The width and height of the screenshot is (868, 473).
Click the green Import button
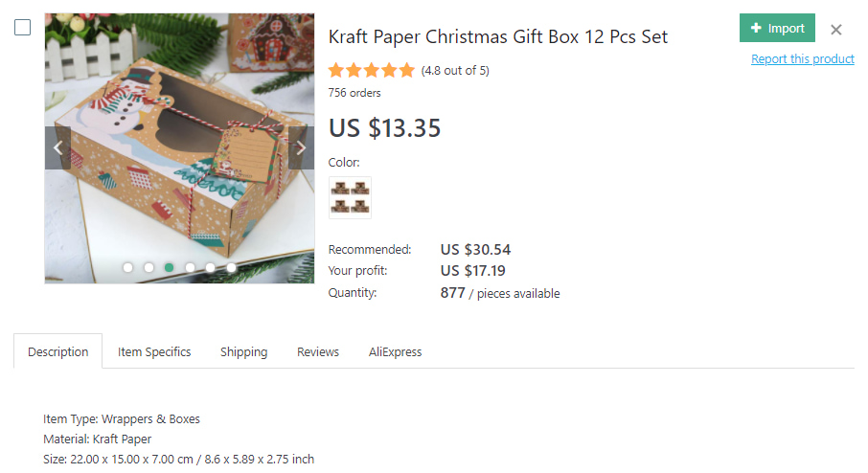[777, 29]
